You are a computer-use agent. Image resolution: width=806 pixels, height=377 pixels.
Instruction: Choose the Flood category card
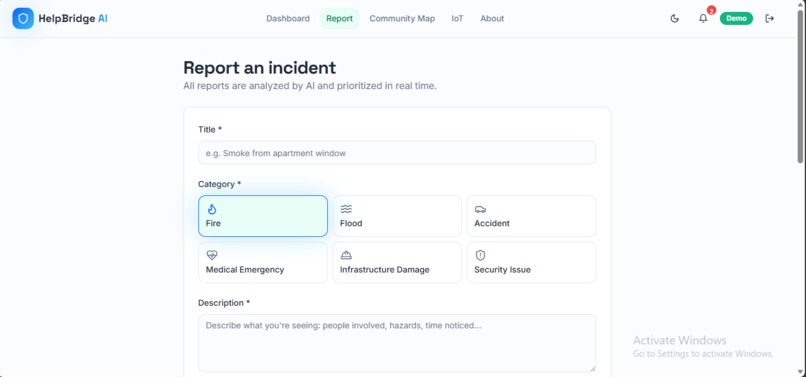click(397, 216)
